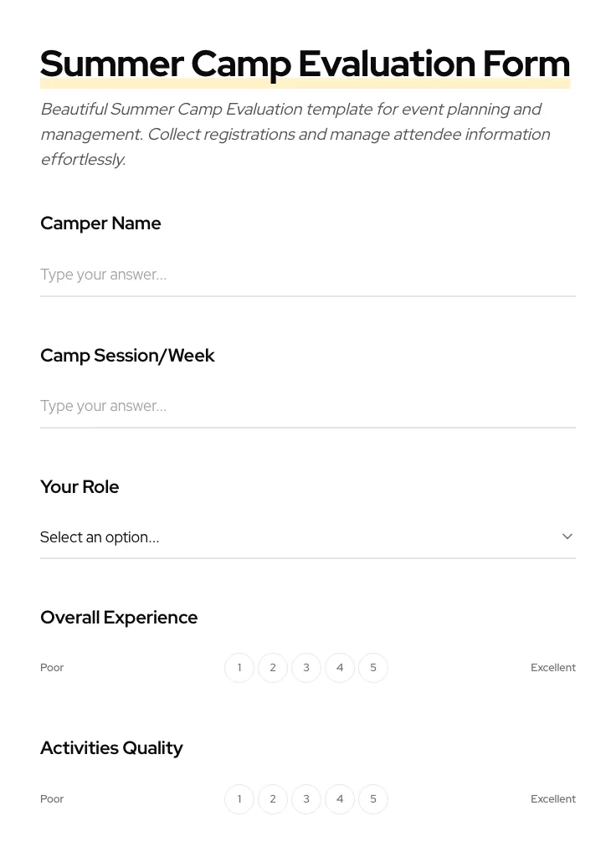Viewport: 616px width, 857px height.
Task: Click the Excellent label under Activities Quality
Action: point(553,798)
